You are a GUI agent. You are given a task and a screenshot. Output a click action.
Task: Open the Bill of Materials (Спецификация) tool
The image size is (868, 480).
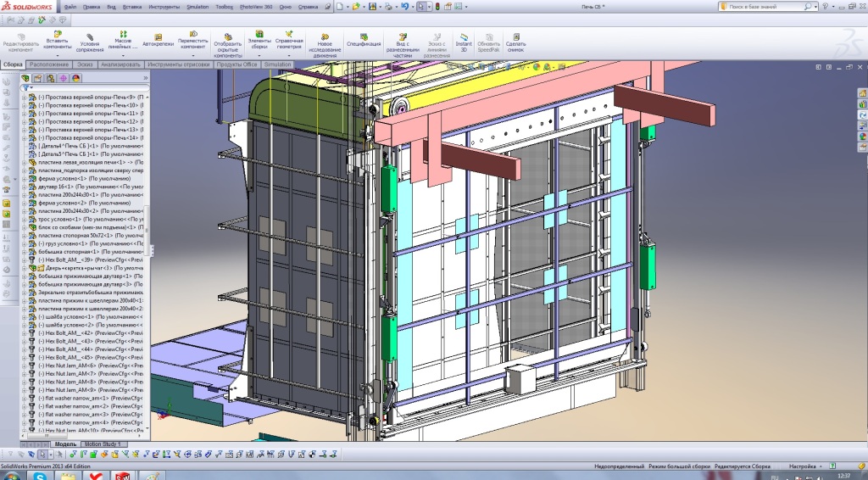click(363, 39)
